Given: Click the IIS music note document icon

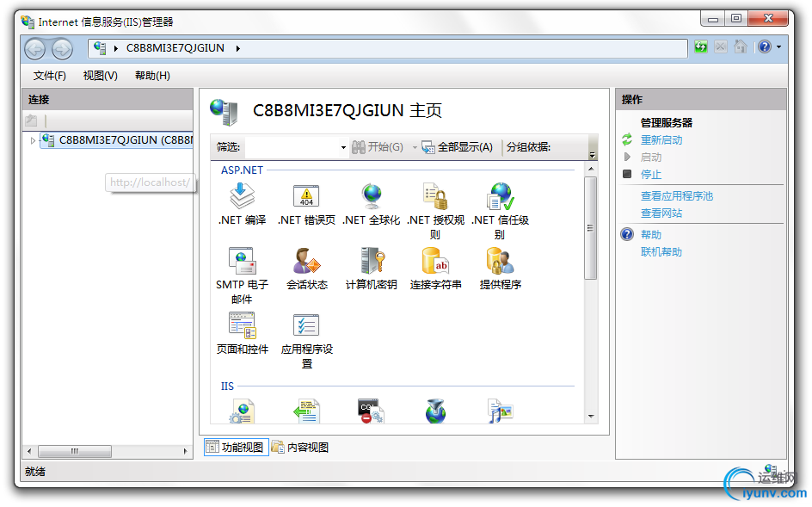Looking at the screenshot, I should point(501,411).
